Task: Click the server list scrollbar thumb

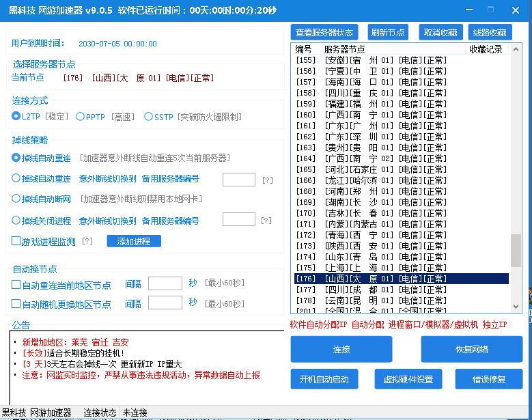Action: [516, 251]
